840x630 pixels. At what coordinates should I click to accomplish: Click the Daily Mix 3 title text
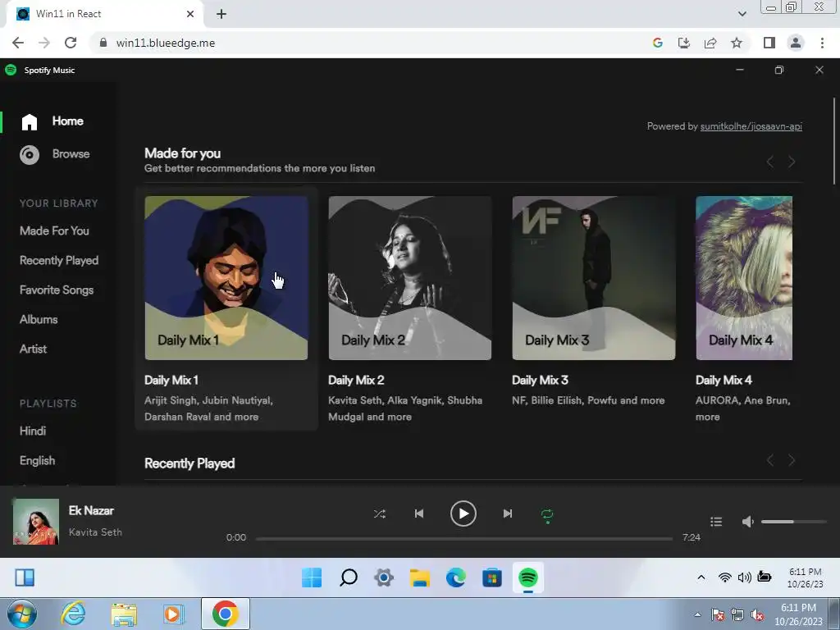pyautogui.click(x=540, y=380)
